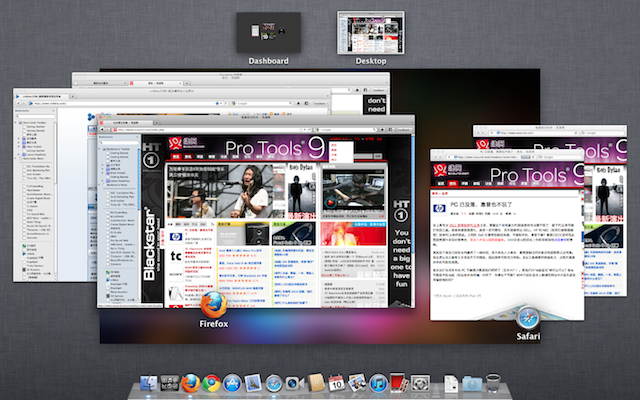Click the Bob Dylan ad in front Firefox window
Viewport: 640px width, 400px height.
coord(301,191)
